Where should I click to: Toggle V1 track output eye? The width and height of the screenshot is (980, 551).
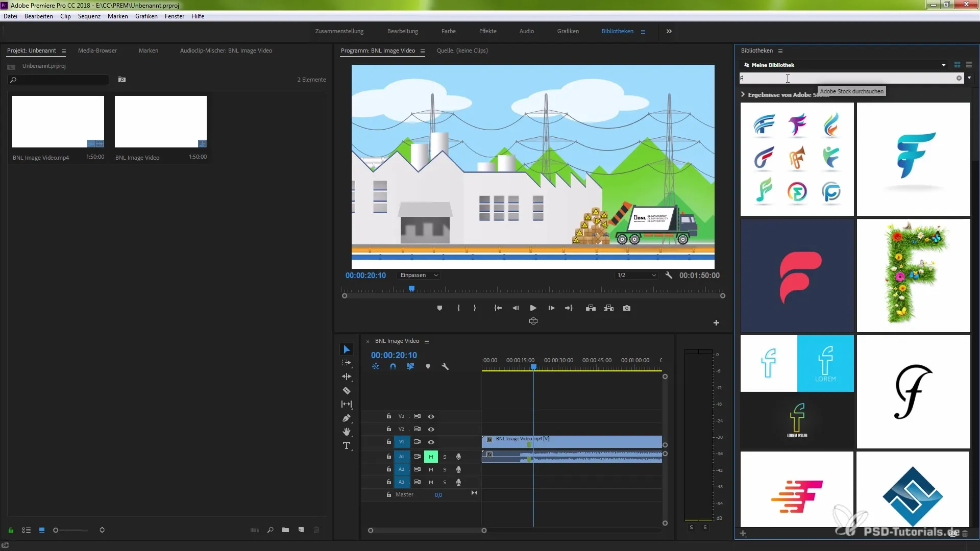click(431, 442)
